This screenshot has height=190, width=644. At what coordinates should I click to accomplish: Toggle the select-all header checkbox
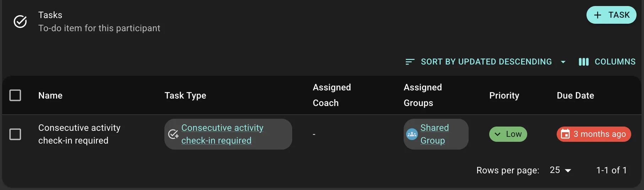(x=15, y=95)
